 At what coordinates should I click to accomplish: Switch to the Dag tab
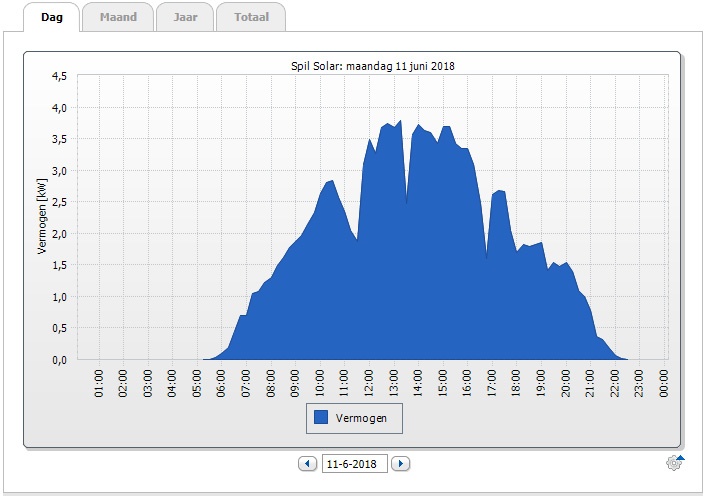52,17
